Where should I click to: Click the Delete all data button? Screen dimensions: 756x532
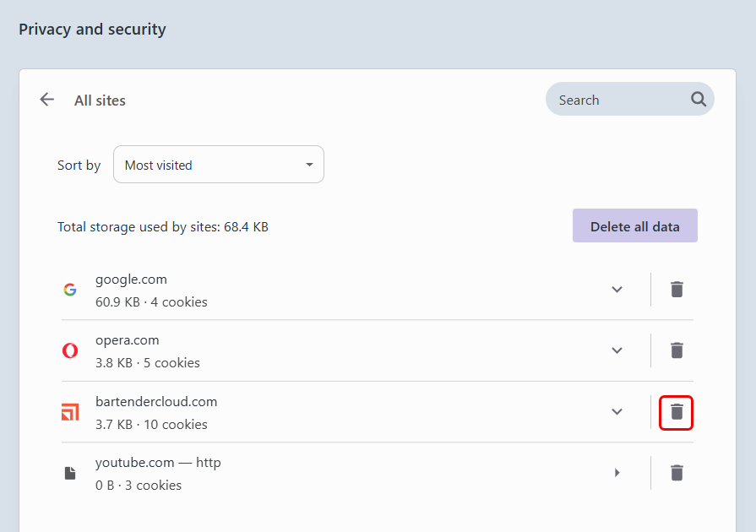pos(634,226)
